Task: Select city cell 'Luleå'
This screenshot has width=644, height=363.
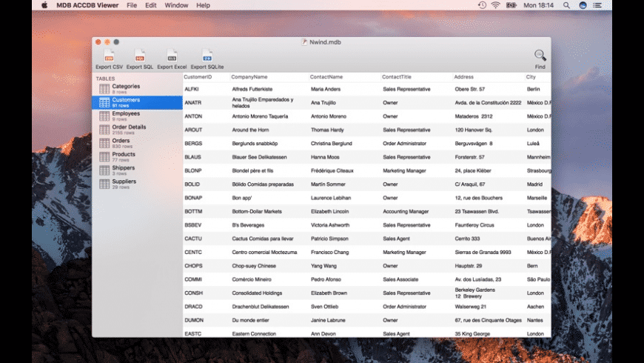Action: click(x=533, y=144)
